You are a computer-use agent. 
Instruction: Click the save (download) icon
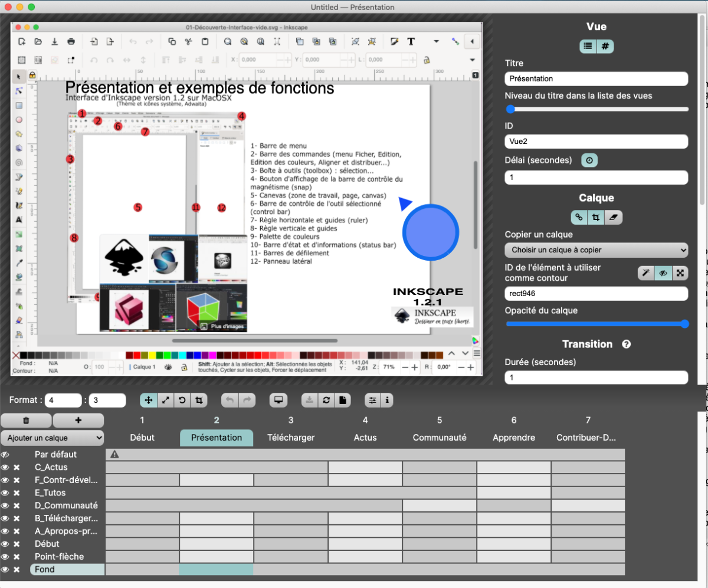point(310,400)
